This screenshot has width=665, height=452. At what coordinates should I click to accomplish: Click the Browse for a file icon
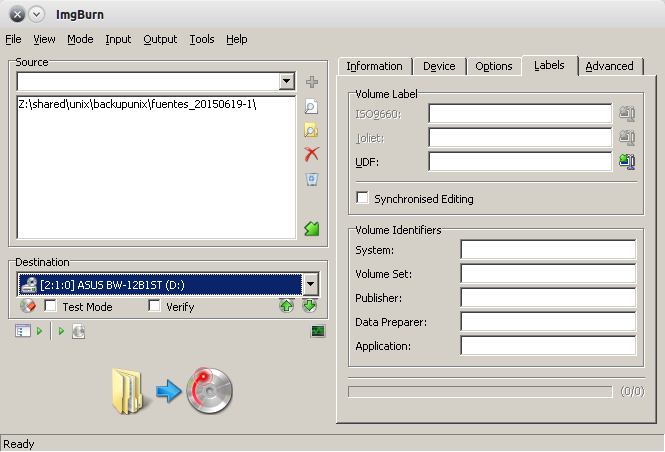(x=311, y=106)
